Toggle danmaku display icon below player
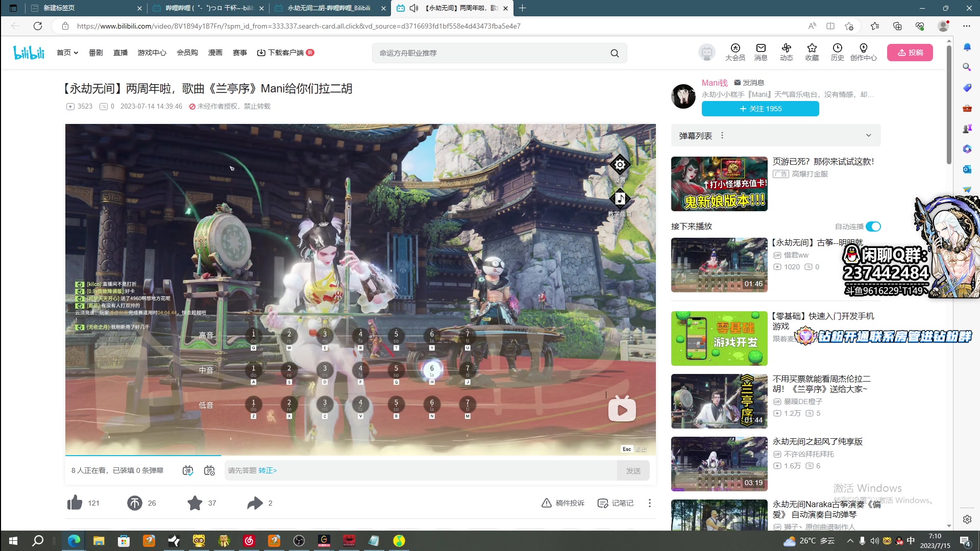The height and width of the screenshot is (551, 980). click(188, 470)
